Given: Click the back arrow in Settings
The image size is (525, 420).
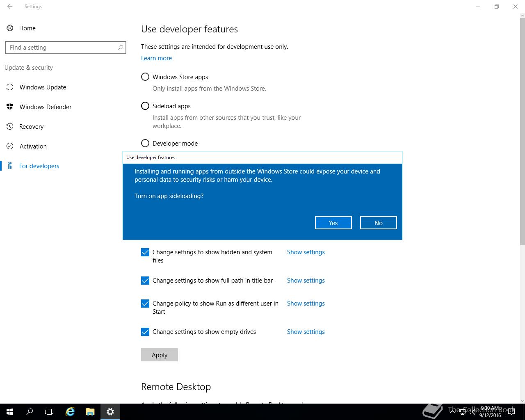Looking at the screenshot, I should 10,7.
